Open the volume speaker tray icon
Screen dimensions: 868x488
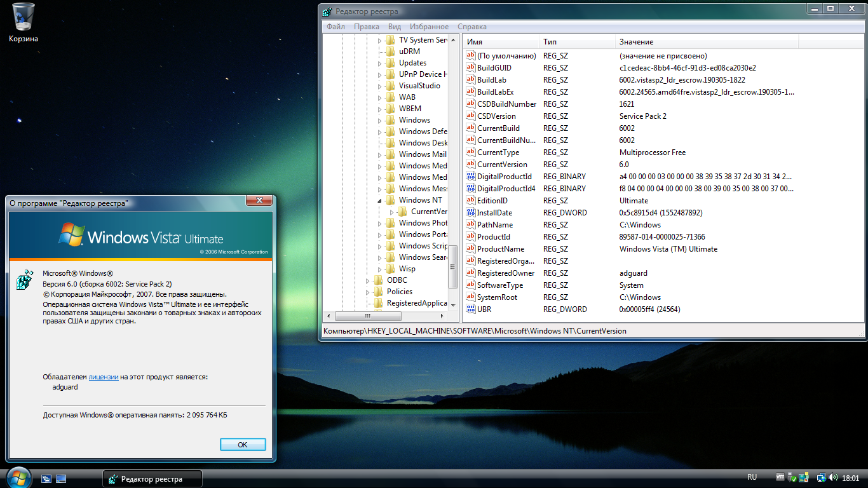point(833,477)
